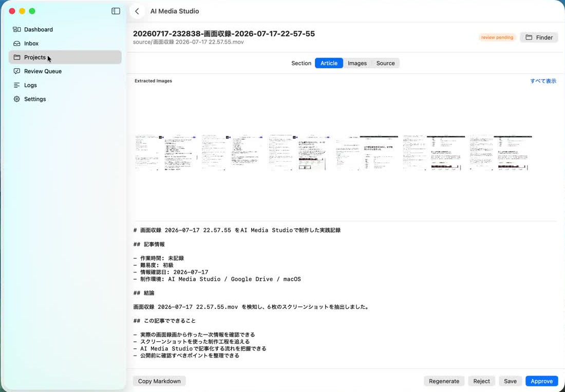Open Logs in the sidebar
This screenshot has width=565, height=392.
point(65,85)
